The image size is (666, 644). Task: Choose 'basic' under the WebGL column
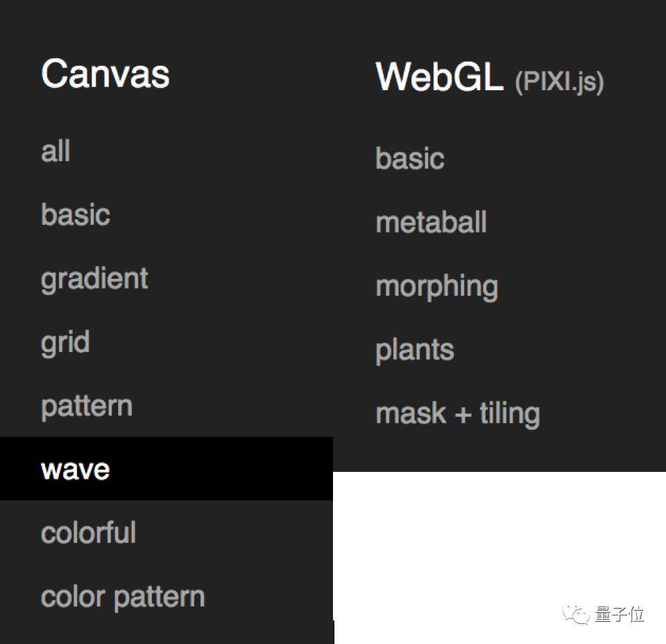click(x=410, y=158)
